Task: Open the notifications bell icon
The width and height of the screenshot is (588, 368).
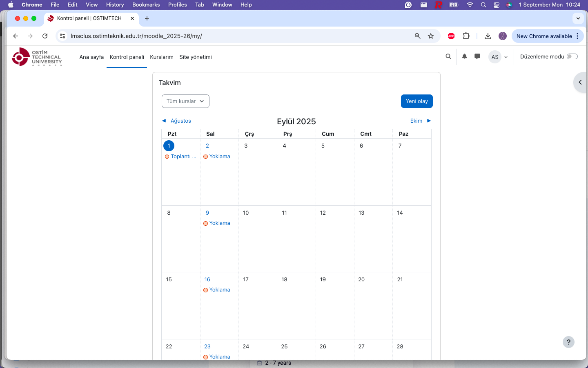Action: 464,57
